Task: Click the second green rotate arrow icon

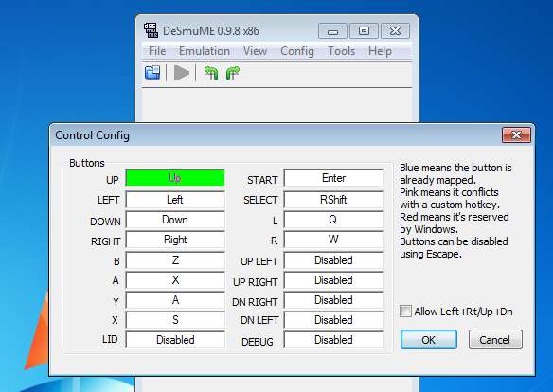Action: click(233, 73)
